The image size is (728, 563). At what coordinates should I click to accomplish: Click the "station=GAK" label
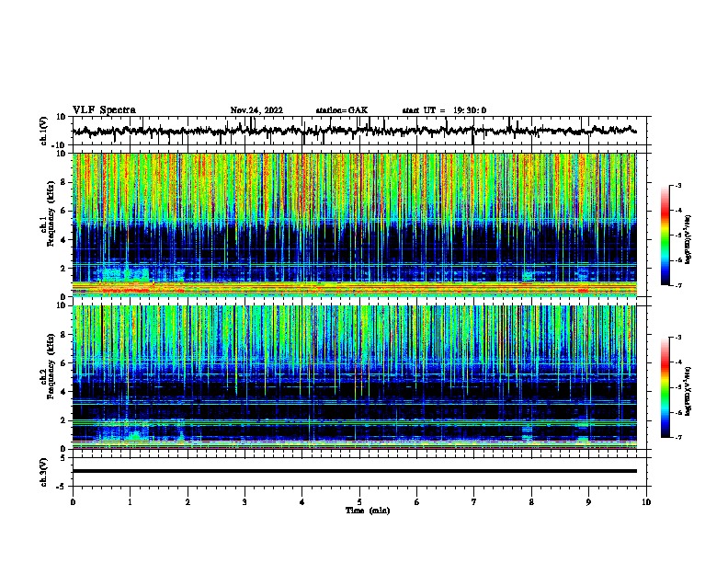click(x=342, y=110)
